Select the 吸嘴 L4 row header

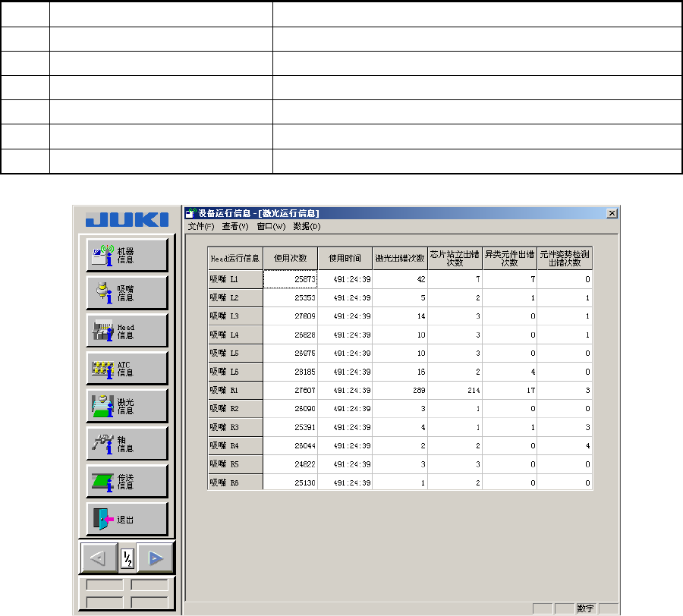tap(235, 335)
